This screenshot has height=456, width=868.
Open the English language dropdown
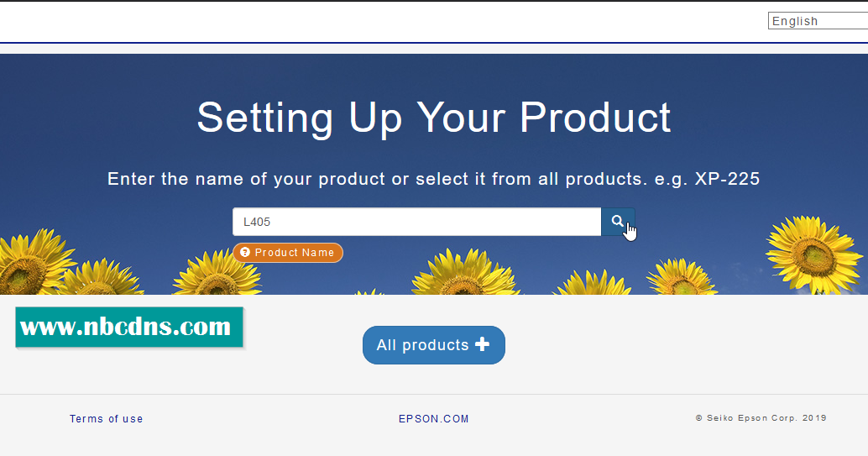(x=817, y=21)
